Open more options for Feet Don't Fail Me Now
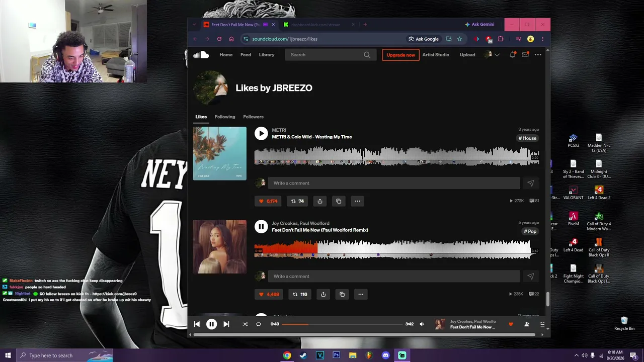 [361, 294]
